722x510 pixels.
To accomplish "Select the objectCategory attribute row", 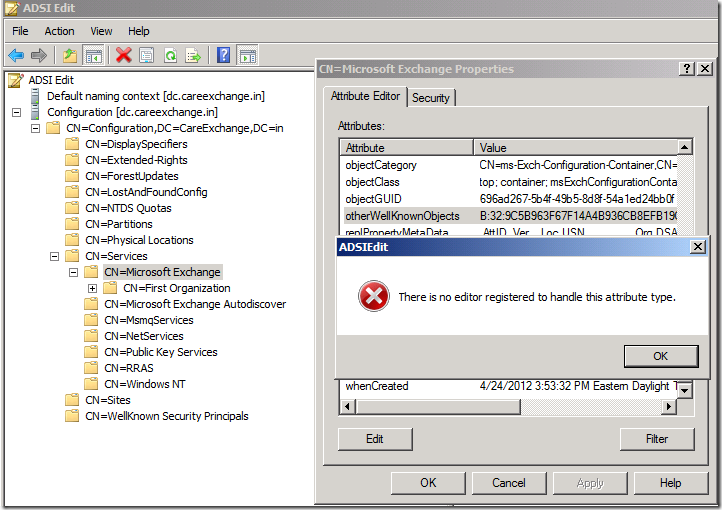I will click(x=510, y=165).
